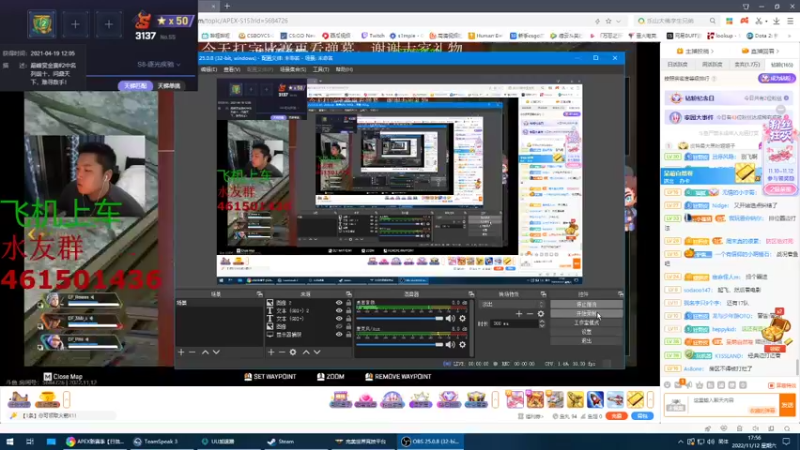Mute desktop audio speaker icon in mixer
This screenshot has width=800, height=450.
(x=449, y=318)
